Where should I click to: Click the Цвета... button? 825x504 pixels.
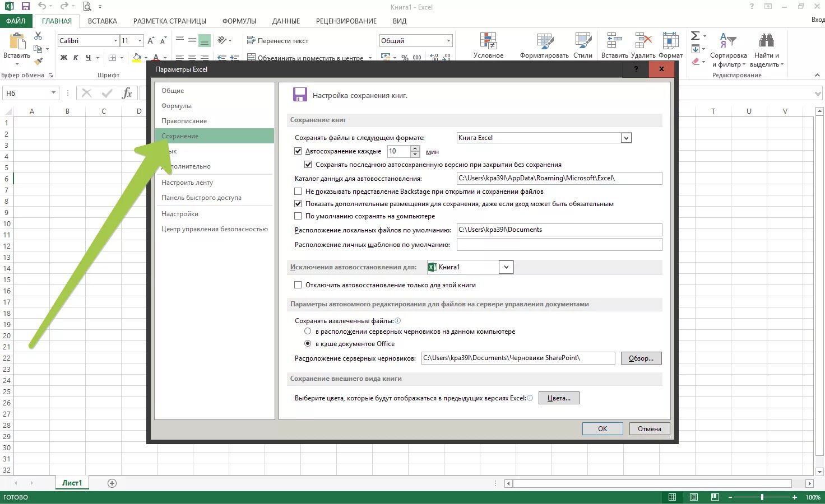pyautogui.click(x=559, y=398)
